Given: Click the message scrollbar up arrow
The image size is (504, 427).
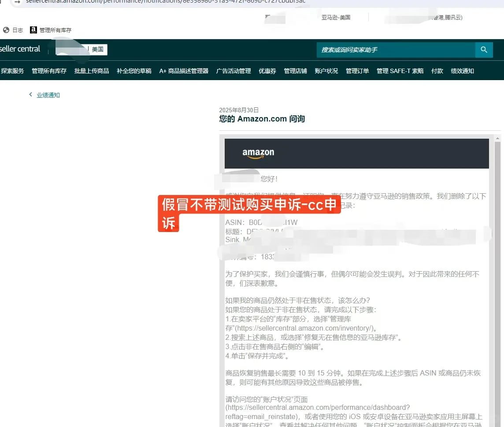Looking at the screenshot, I should point(497,138).
